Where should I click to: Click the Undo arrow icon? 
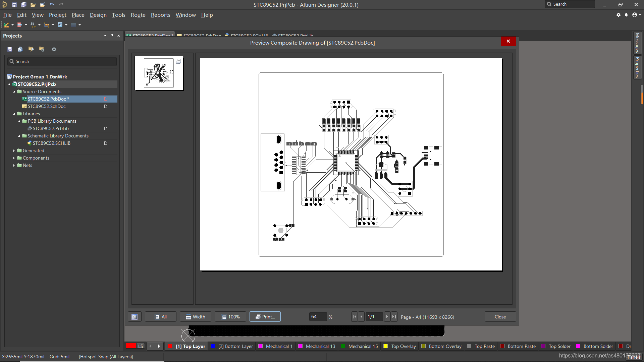click(52, 5)
